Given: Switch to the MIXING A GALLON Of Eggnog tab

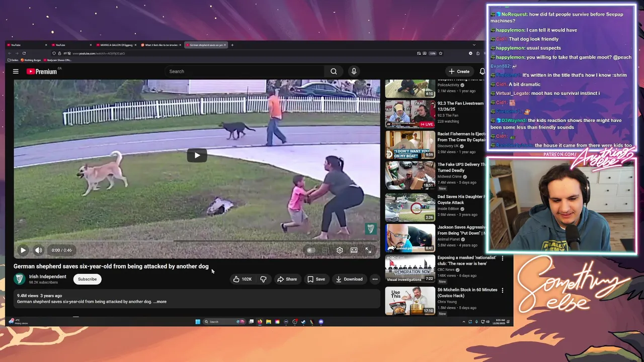Looking at the screenshot, I should pyautogui.click(x=116, y=45).
